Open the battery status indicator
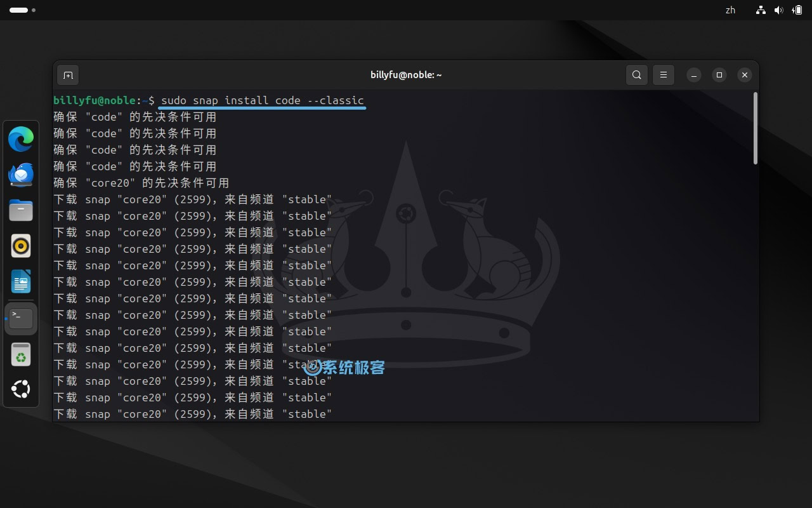Screen dimensions: 812x508 click(797, 10)
